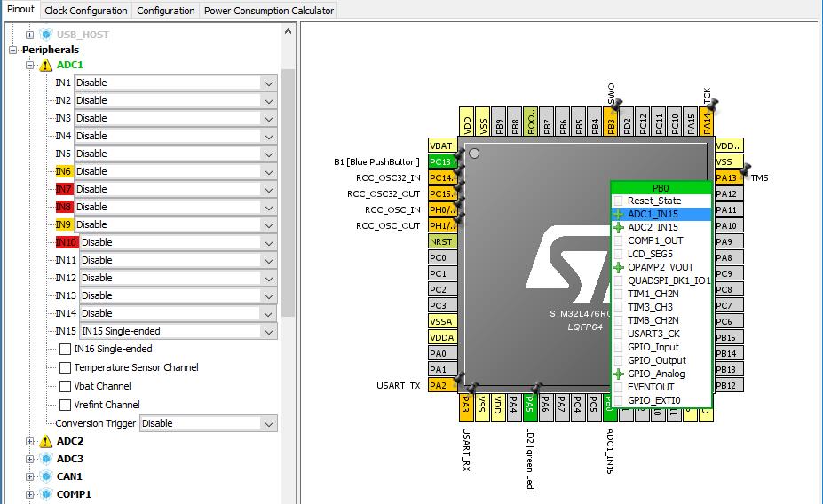Click pin PA2 on the chip
Viewport: 823px width, 504px height.
click(x=443, y=385)
